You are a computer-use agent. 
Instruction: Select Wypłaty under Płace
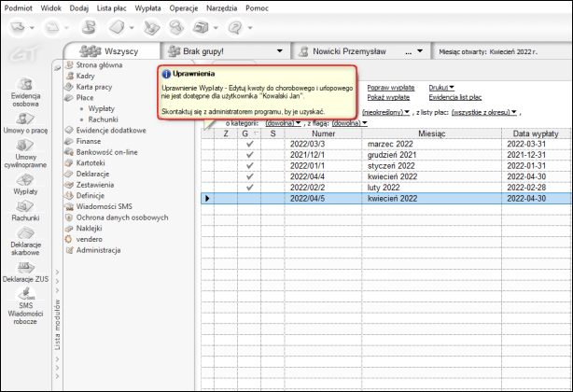pyautogui.click(x=101, y=108)
